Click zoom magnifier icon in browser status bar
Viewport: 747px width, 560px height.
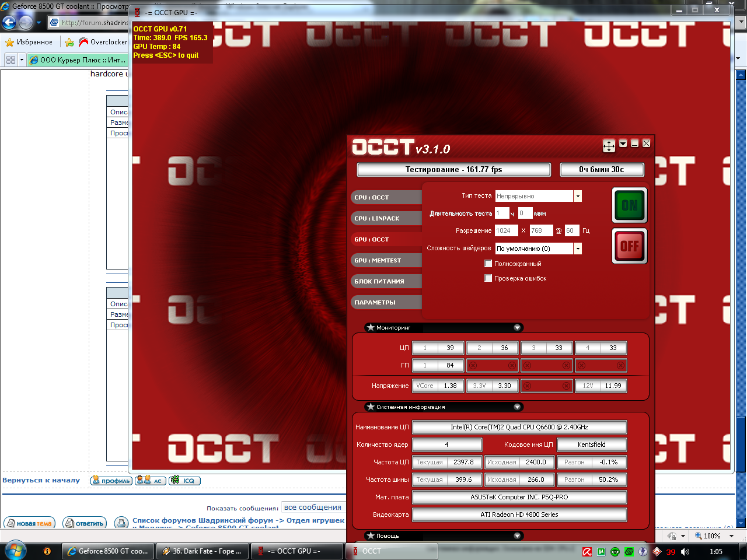pos(698,535)
